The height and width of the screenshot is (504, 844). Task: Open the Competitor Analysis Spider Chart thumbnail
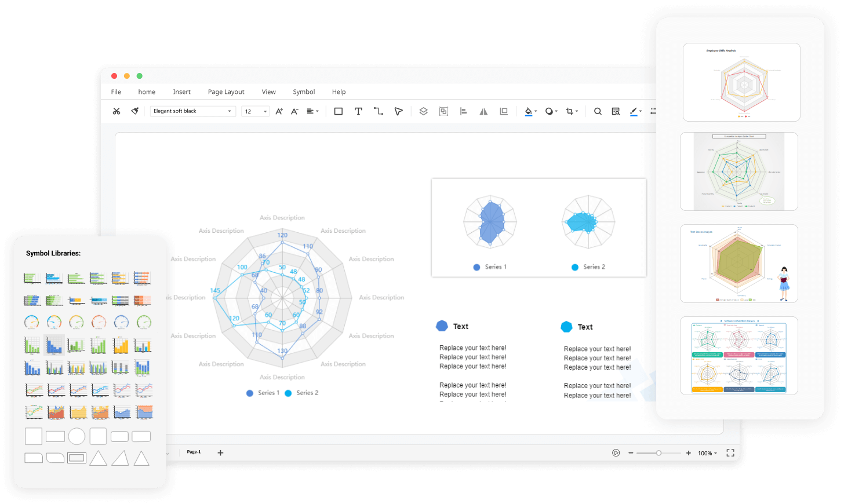pos(739,171)
